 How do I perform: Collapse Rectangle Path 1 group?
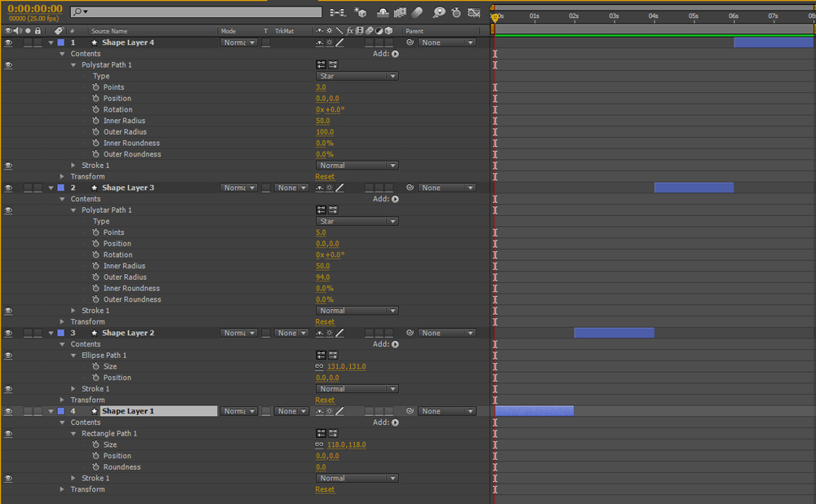click(73, 434)
